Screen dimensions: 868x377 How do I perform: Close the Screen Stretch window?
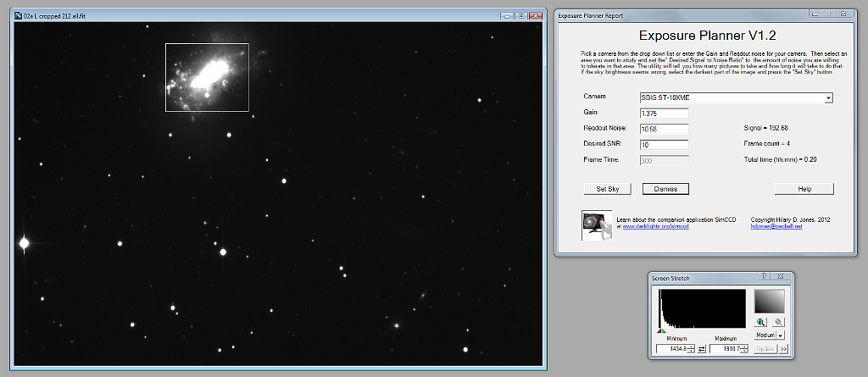(780, 277)
